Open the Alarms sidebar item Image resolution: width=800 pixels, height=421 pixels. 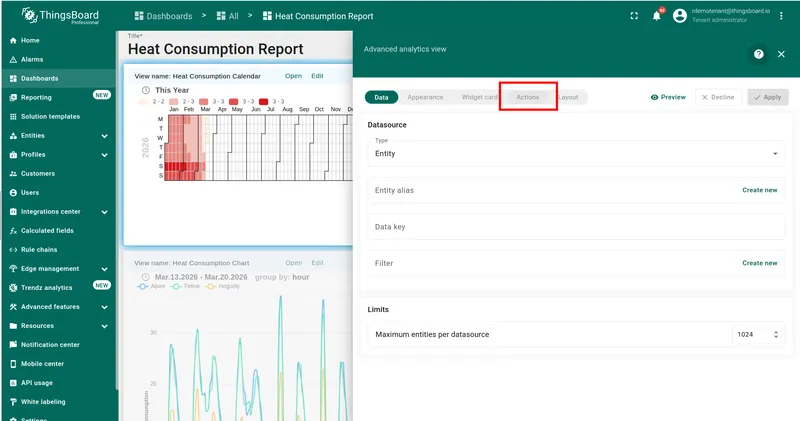[58, 59]
